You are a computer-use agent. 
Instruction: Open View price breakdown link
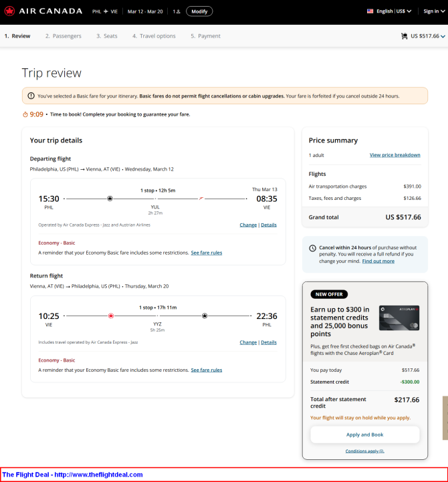[x=395, y=155]
